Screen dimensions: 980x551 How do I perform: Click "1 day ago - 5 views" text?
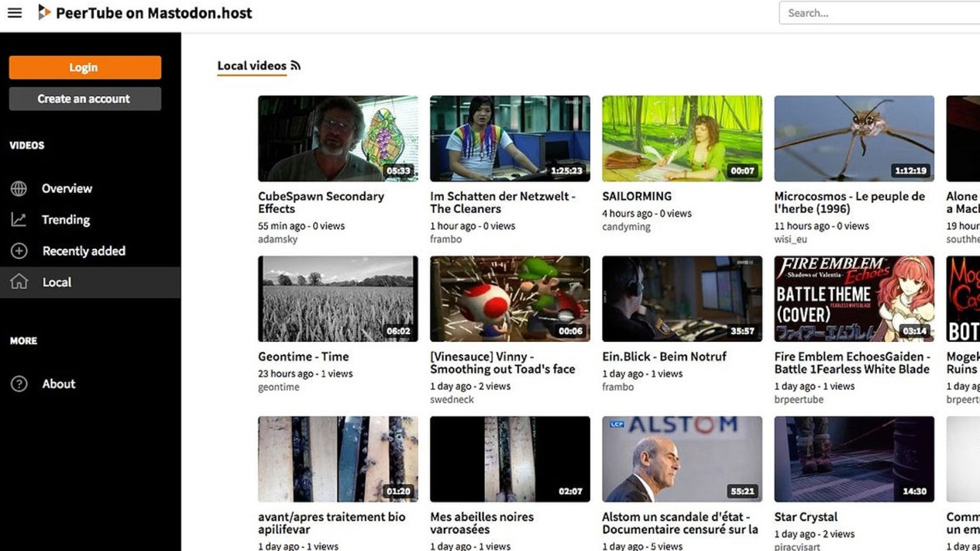[642, 546]
